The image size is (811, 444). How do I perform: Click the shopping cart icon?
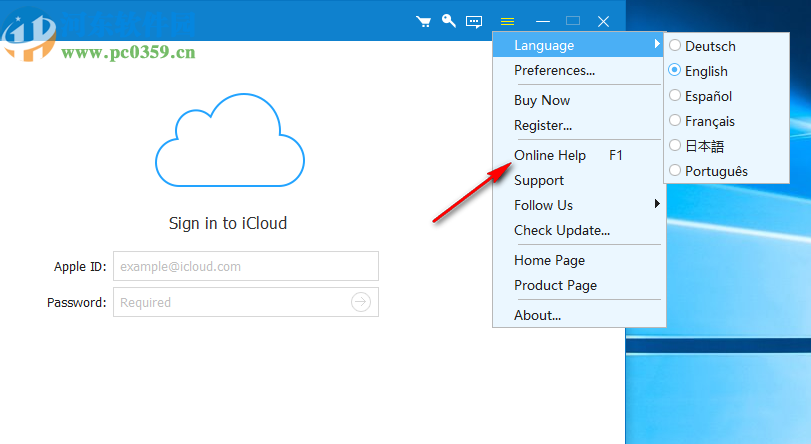(424, 21)
